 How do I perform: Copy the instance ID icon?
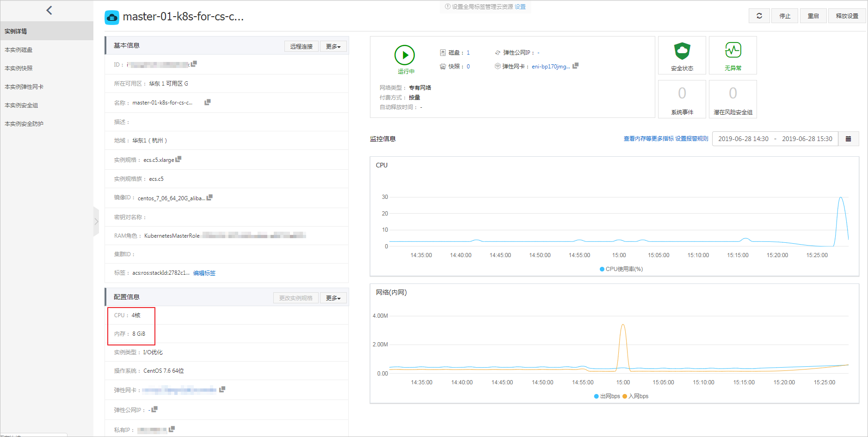click(194, 64)
